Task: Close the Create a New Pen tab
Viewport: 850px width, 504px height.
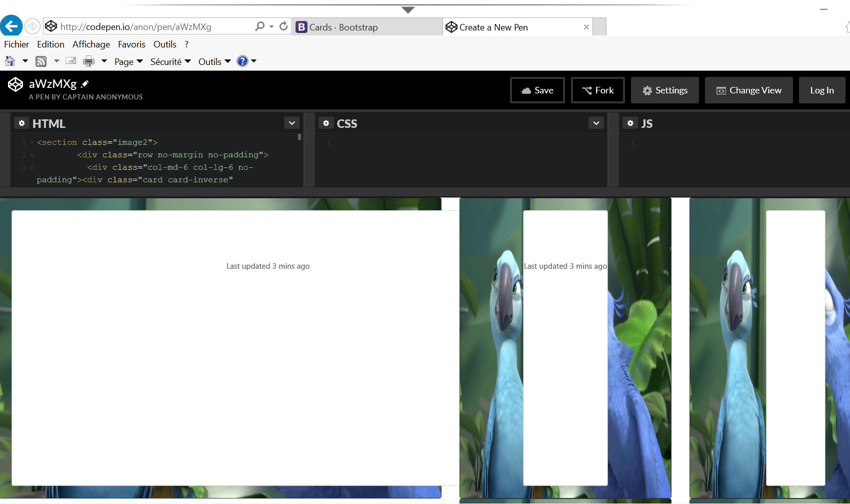Action: [586, 27]
